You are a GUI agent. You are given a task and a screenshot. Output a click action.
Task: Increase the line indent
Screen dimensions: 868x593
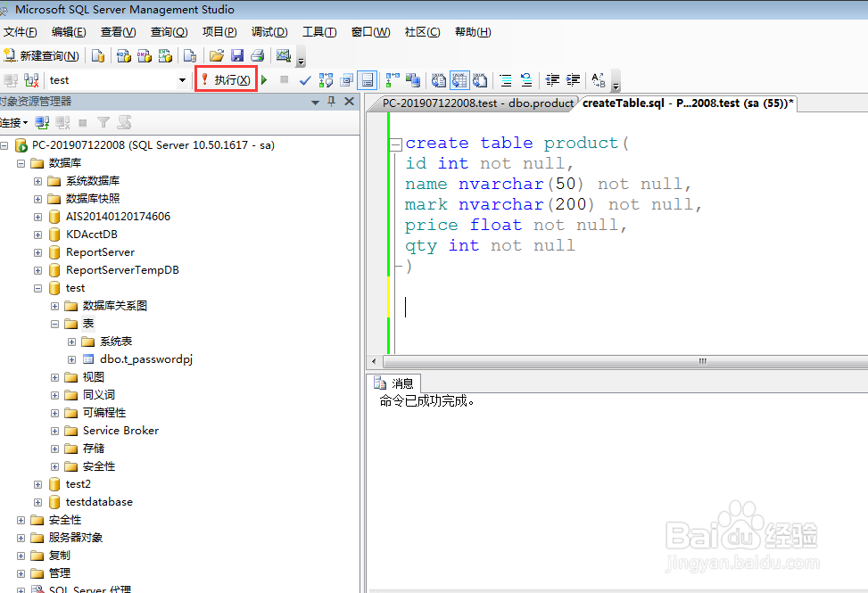573,80
